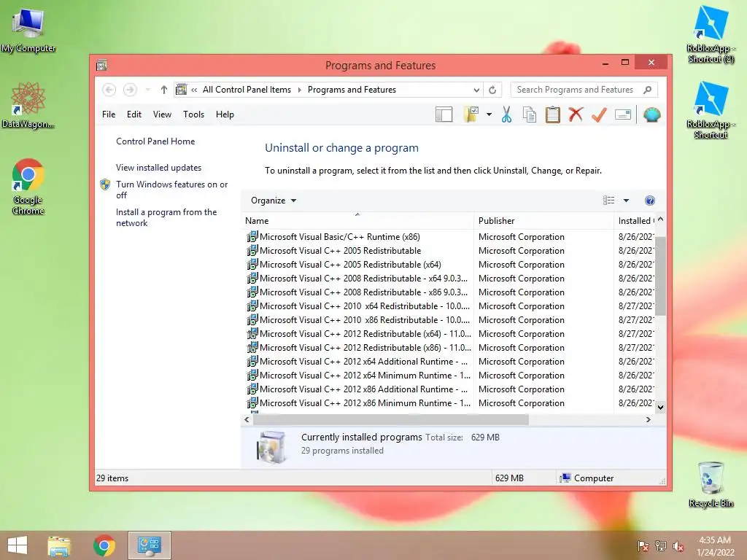This screenshot has height=560, width=747.
Task: Open the Tools menu
Action: (193, 114)
